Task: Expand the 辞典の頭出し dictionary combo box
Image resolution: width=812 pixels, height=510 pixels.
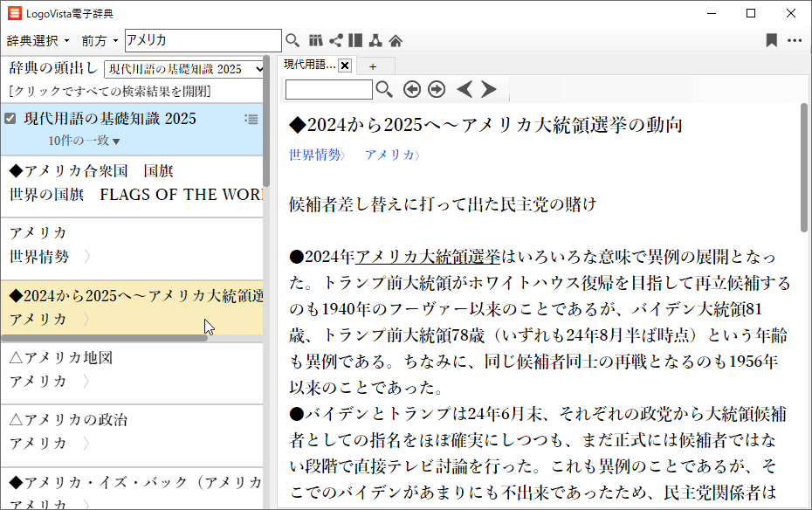Action: pyautogui.click(x=185, y=69)
